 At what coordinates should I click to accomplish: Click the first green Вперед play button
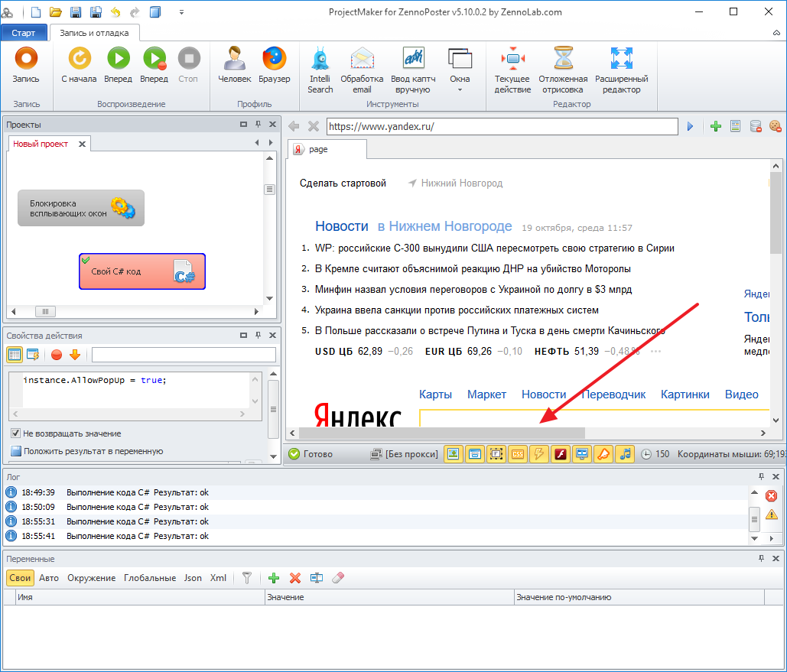(x=119, y=64)
